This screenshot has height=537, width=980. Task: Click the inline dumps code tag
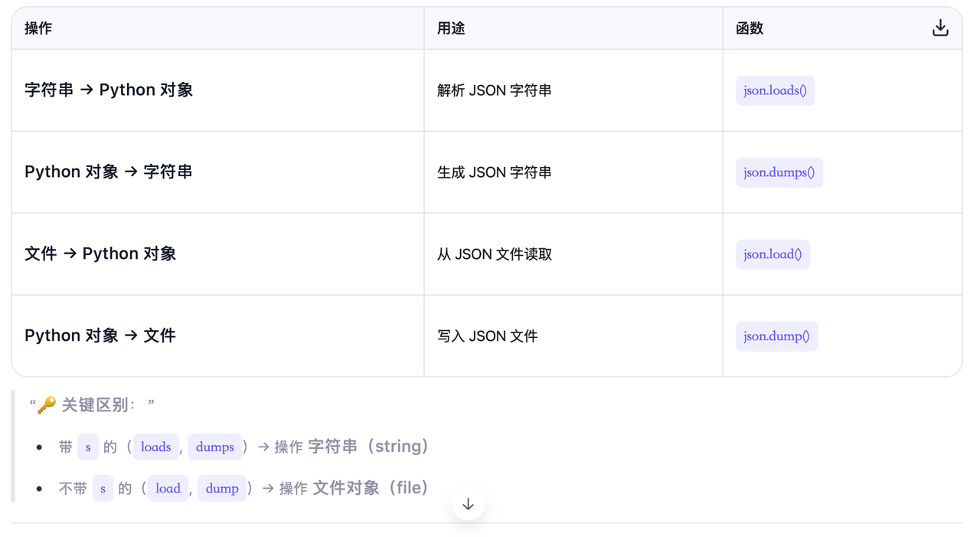pos(215,447)
